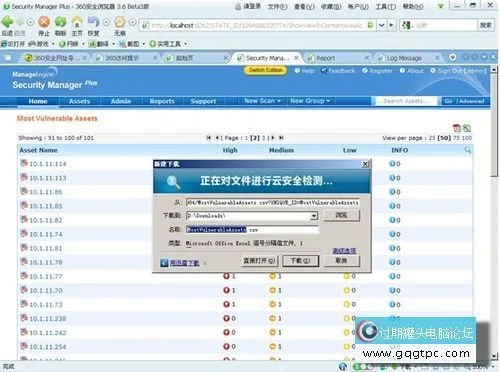Go to page 3 in pagination
This screenshot has width=500, height=372.
click(x=263, y=138)
